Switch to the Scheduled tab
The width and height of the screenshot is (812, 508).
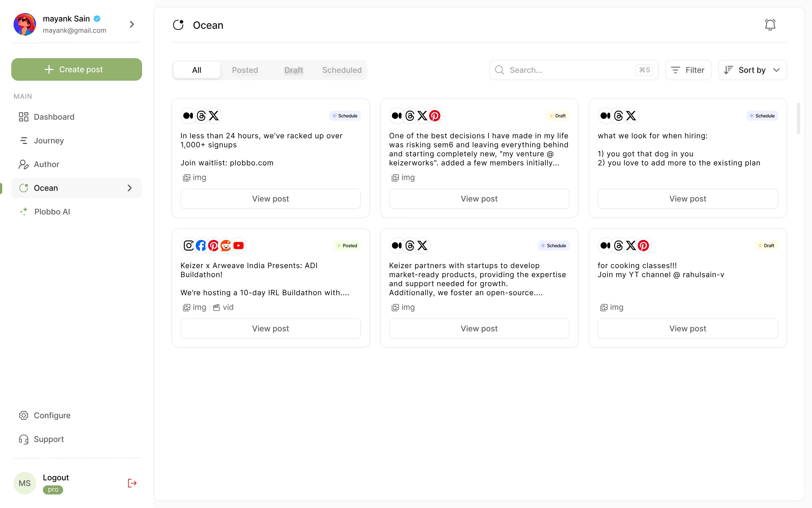(x=342, y=70)
